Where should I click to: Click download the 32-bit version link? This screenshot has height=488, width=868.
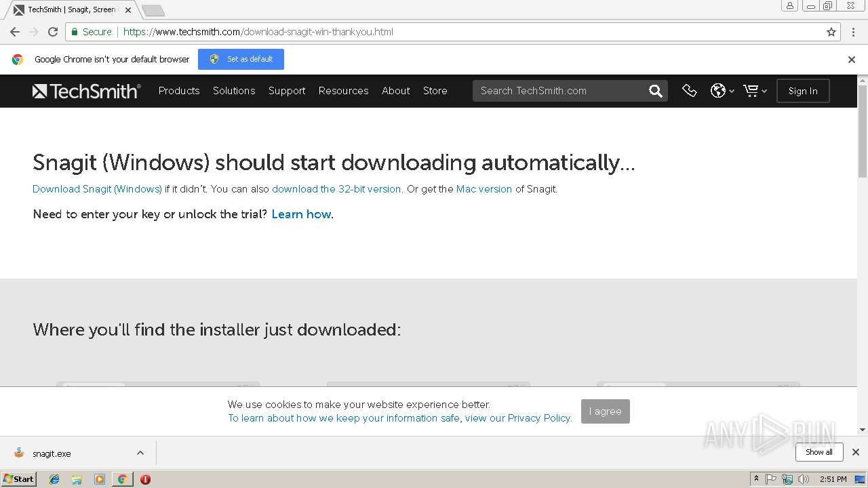click(x=336, y=189)
